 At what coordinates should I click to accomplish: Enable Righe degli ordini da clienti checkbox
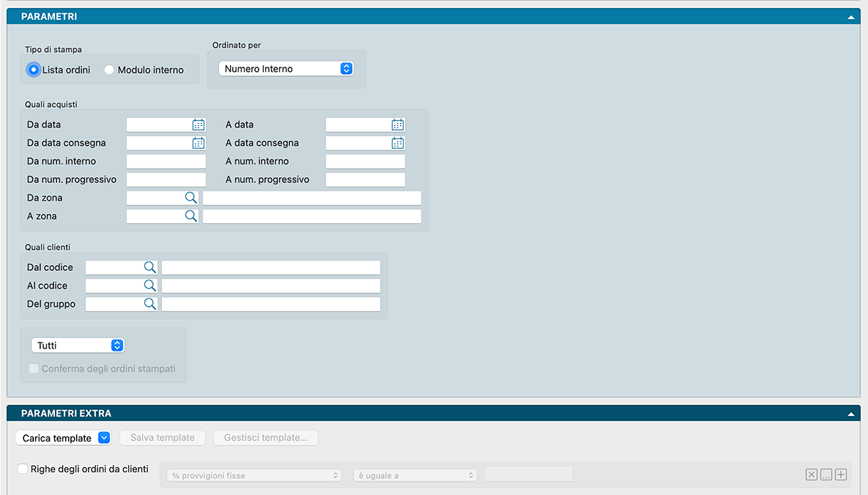point(23,469)
